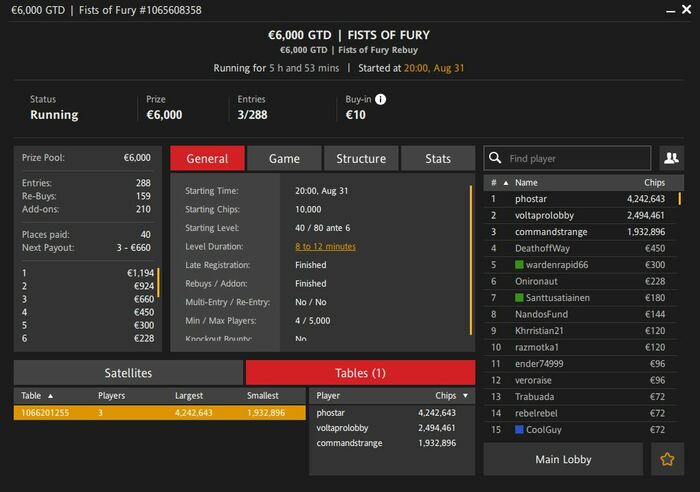Sort by Players column header
This screenshot has height=492, width=700.
pyautogui.click(x=112, y=396)
